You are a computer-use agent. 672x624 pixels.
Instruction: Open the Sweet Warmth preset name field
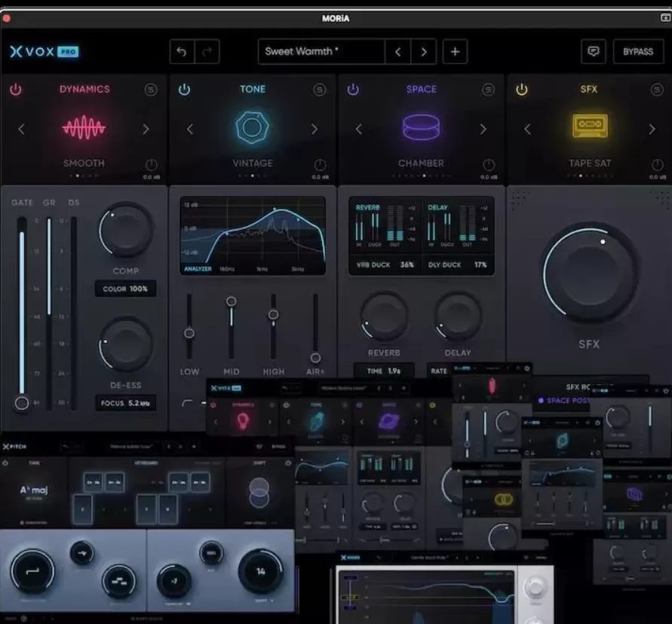coord(321,52)
